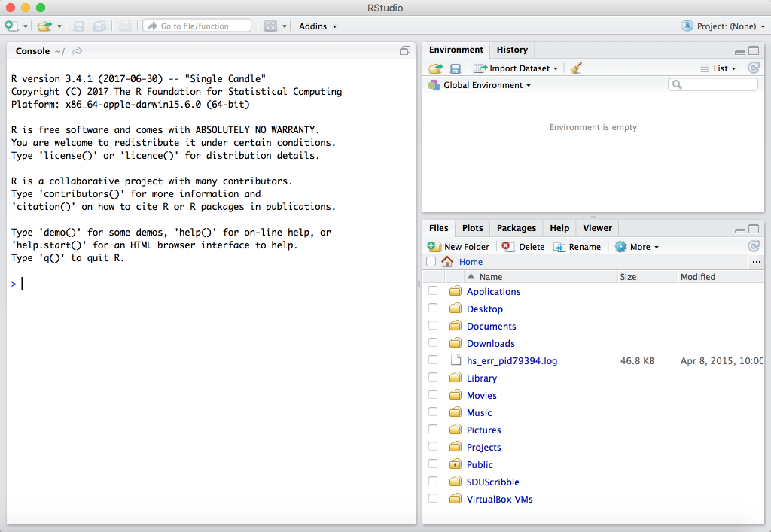Viewport: 771px width, 532px height.
Task: Click the workspace panes grid icon
Action: point(270,26)
